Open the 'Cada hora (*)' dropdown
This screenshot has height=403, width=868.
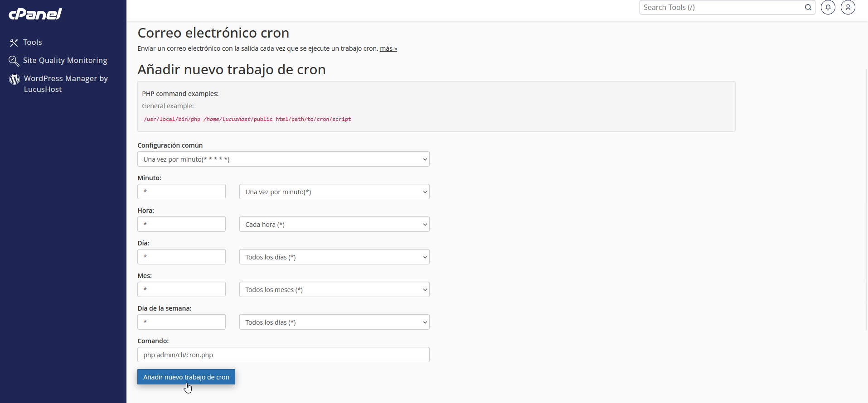coord(335,224)
